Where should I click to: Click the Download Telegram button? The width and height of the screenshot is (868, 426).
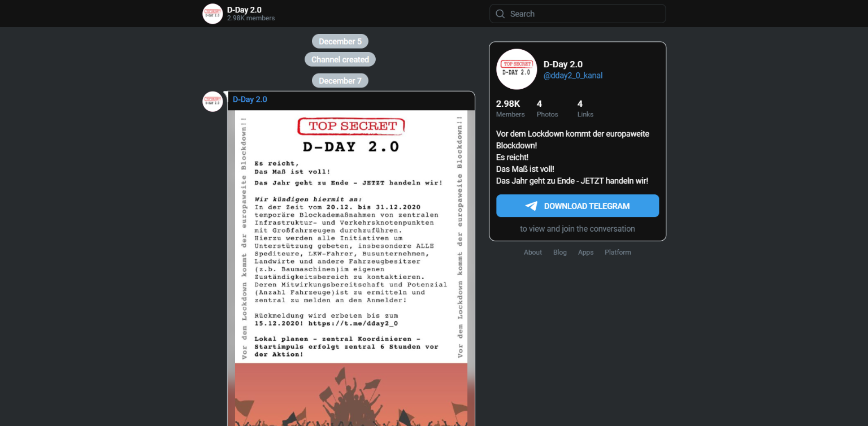click(578, 206)
